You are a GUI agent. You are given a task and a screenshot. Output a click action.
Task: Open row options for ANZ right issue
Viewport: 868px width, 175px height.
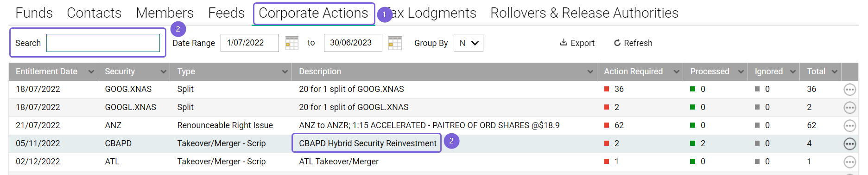point(849,126)
